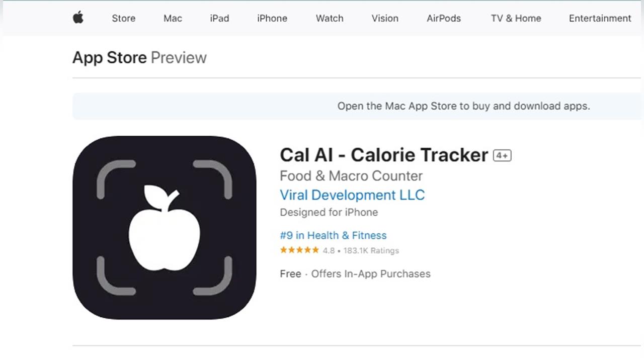Click the Cal AI app icon
Screen dimensions: 644x362
pyautogui.click(x=165, y=227)
